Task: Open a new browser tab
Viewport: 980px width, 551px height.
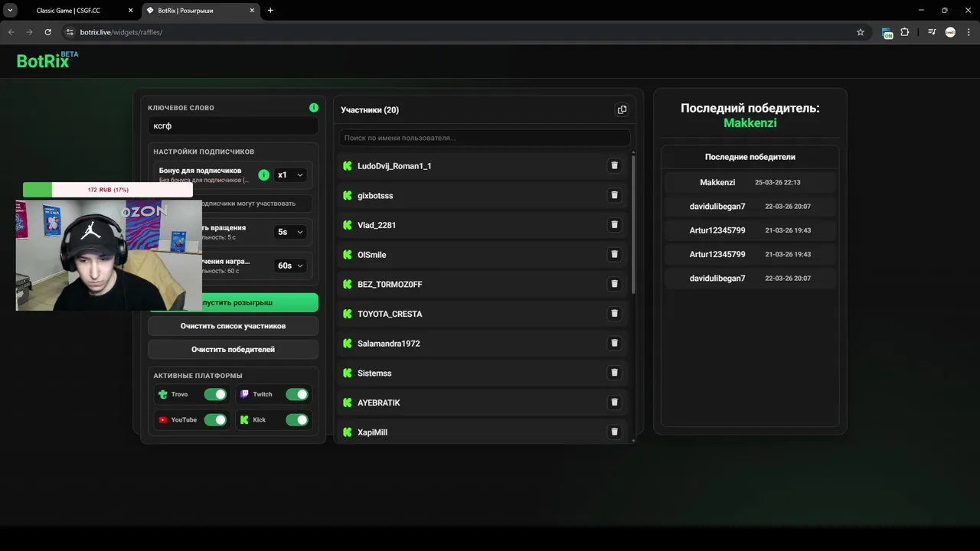Action: point(270,10)
